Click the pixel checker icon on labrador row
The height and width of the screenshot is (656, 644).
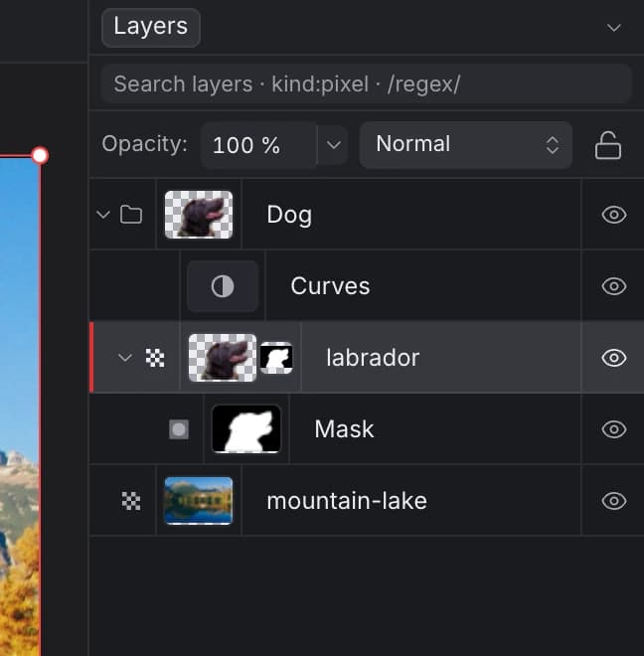coord(155,358)
